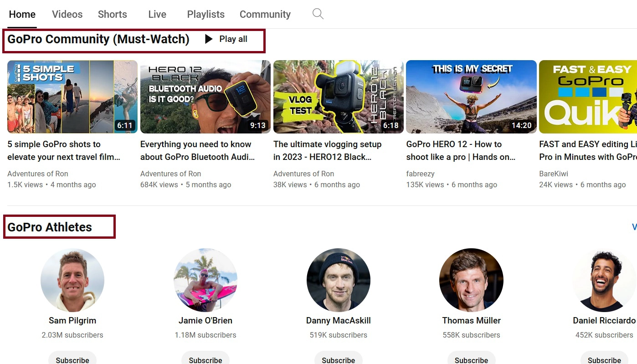Click the Play all triangle icon
637x364 pixels.
[x=209, y=39]
